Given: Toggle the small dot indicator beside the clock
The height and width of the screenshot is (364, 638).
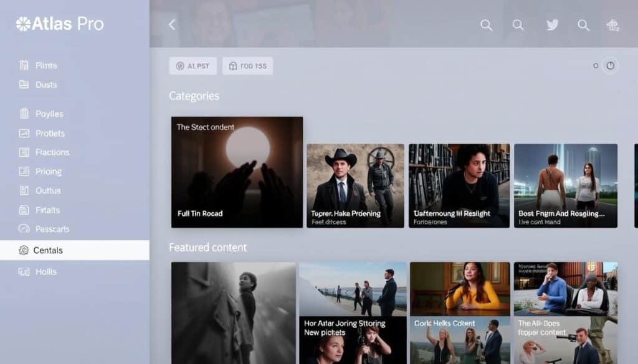Looking at the screenshot, I should pyautogui.click(x=597, y=65).
